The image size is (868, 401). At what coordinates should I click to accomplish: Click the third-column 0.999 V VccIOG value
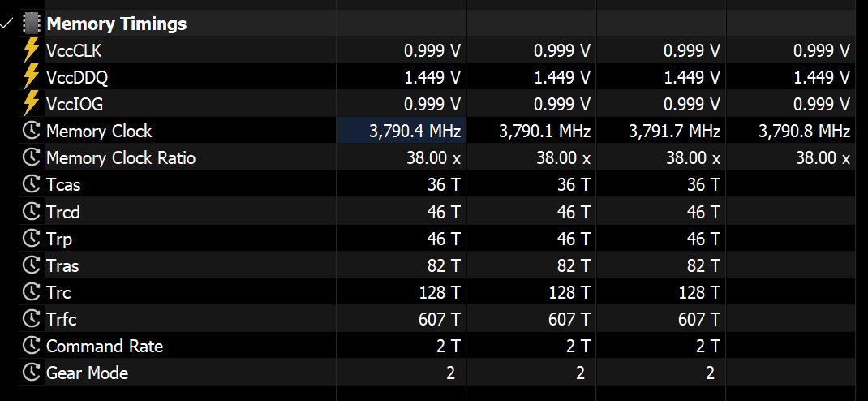pos(692,104)
